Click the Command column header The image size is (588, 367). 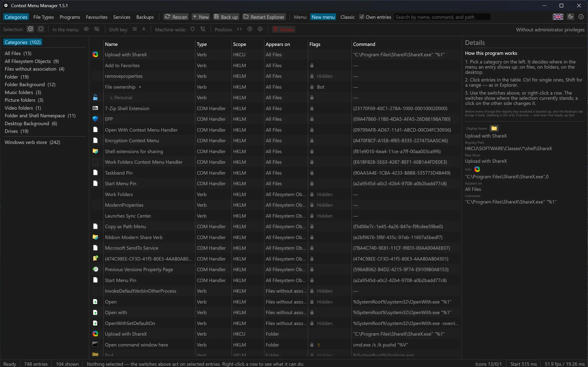pos(364,44)
